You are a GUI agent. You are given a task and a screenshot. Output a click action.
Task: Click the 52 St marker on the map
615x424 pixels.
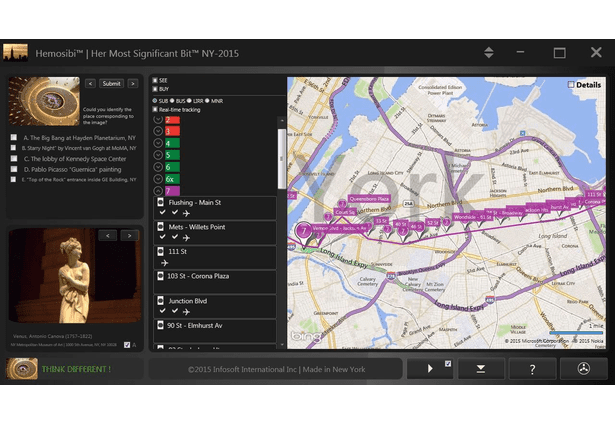tap(432, 222)
